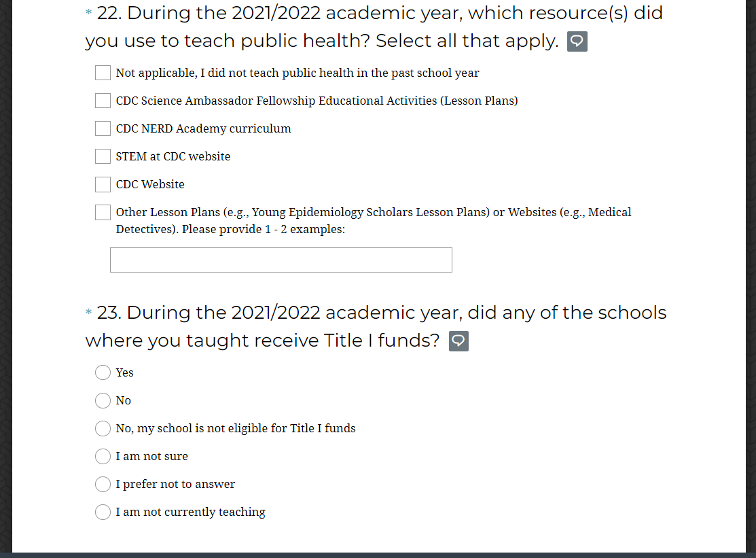This screenshot has width=756, height=558.
Task: Select CDC NERD Academy curriculum checkbox
Action: tap(103, 128)
